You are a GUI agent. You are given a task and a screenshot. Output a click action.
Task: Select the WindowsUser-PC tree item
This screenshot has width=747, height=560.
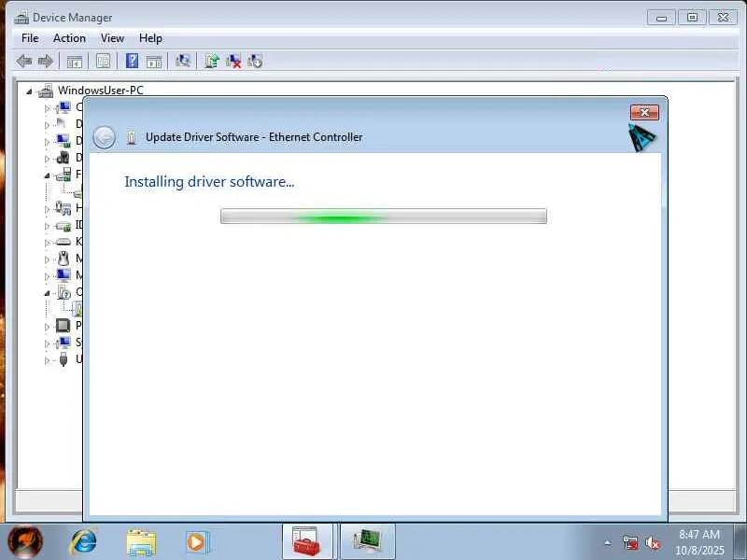coord(101,90)
